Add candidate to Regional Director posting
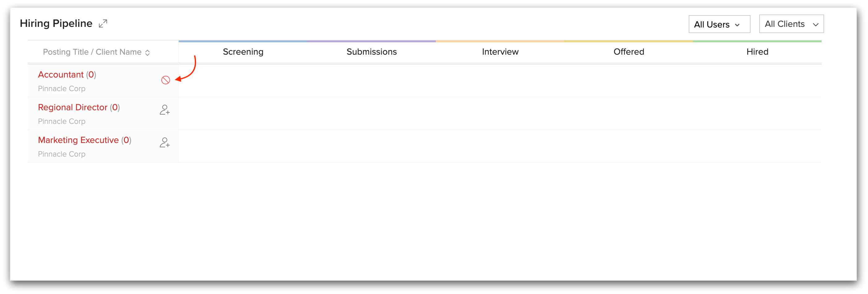This screenshot has width=868, height=294. tap(164, 110)
